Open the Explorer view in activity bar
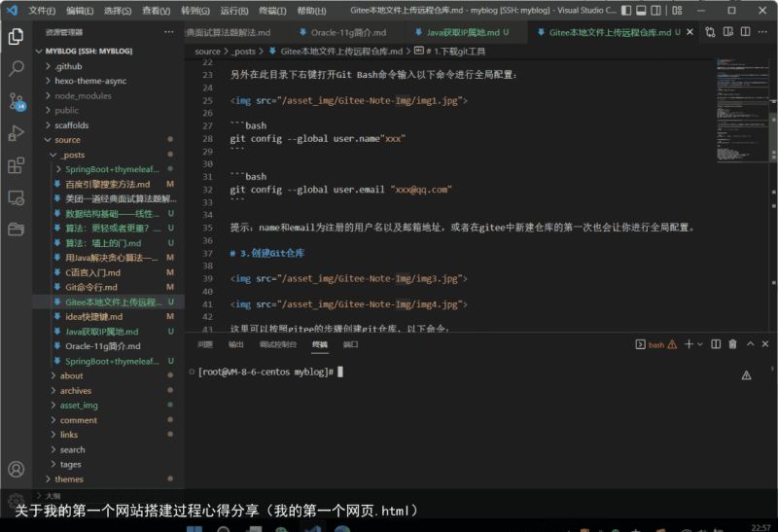This screenshot has height=532, width=778. (x=16, y=36)
